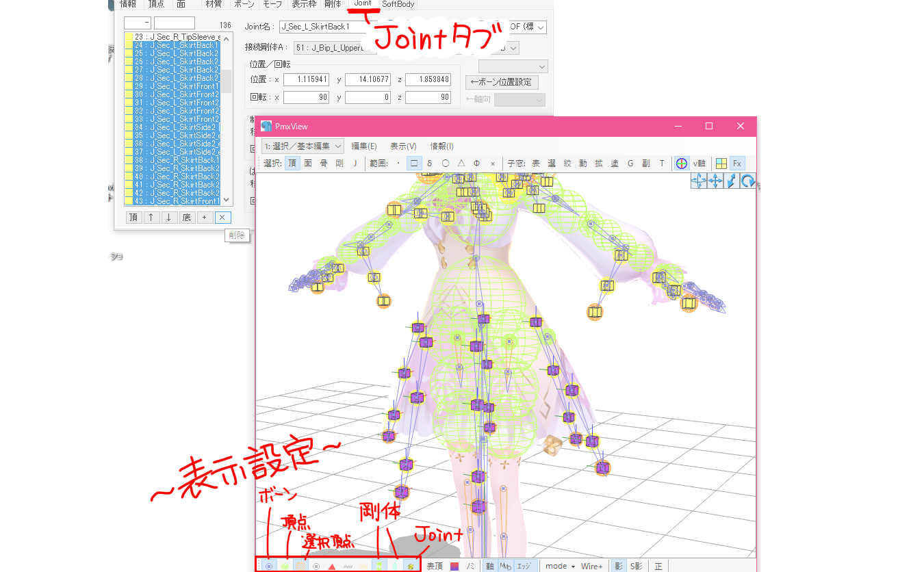Screen dimensions: 924x572
Task: Toggle selected vertex display in bottom bar
Action: pyautogui.click(x=300, y=566)
